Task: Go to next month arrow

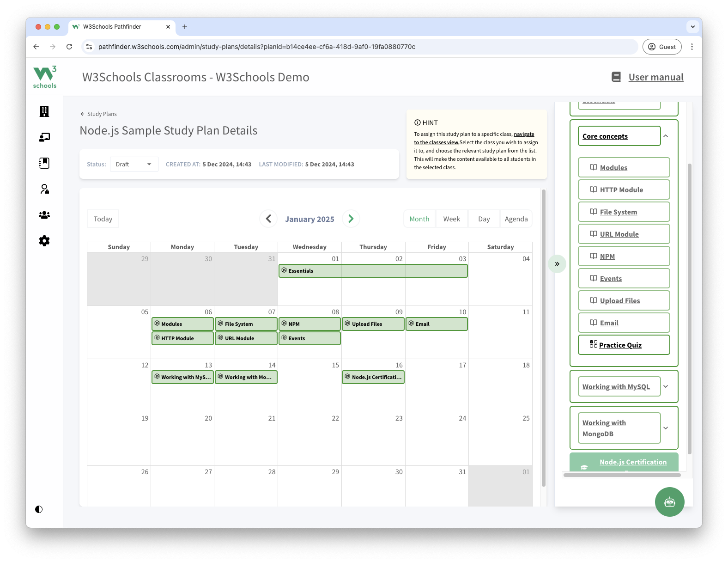Action: (351, 219)
